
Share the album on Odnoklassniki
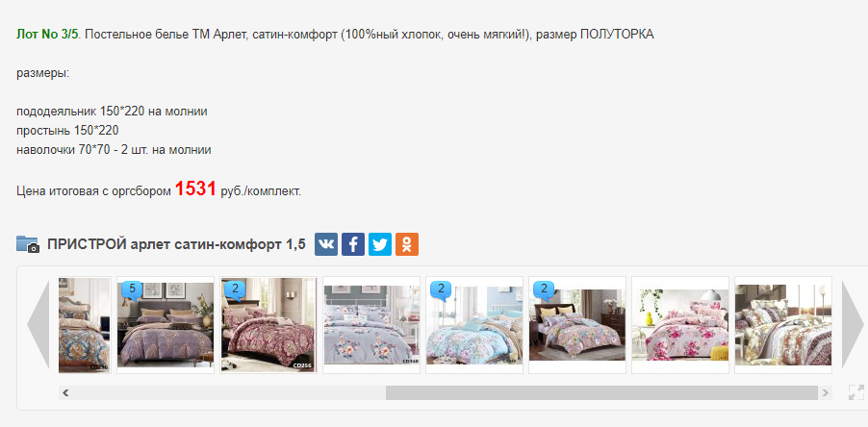click(407, 244)
